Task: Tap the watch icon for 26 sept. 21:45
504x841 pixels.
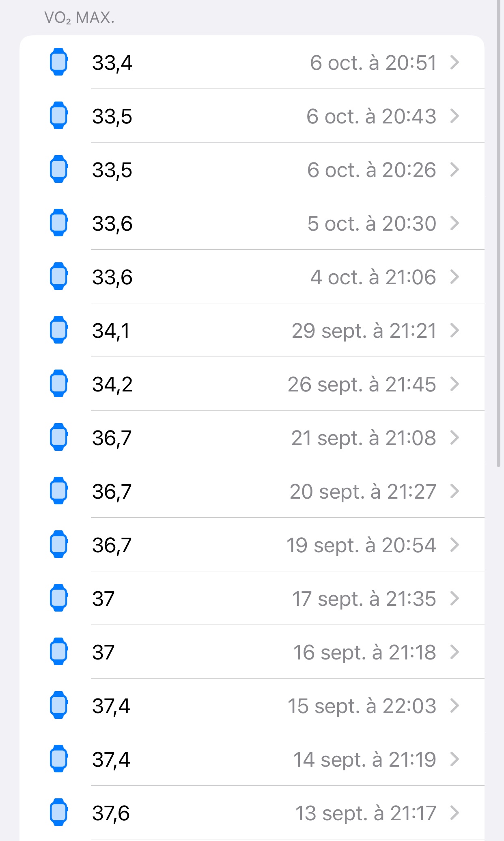Action: 59,384
